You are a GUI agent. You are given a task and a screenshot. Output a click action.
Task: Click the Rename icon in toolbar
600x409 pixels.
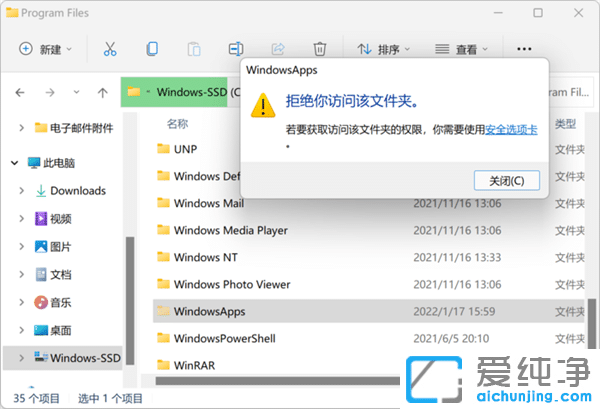coord(236,49)
